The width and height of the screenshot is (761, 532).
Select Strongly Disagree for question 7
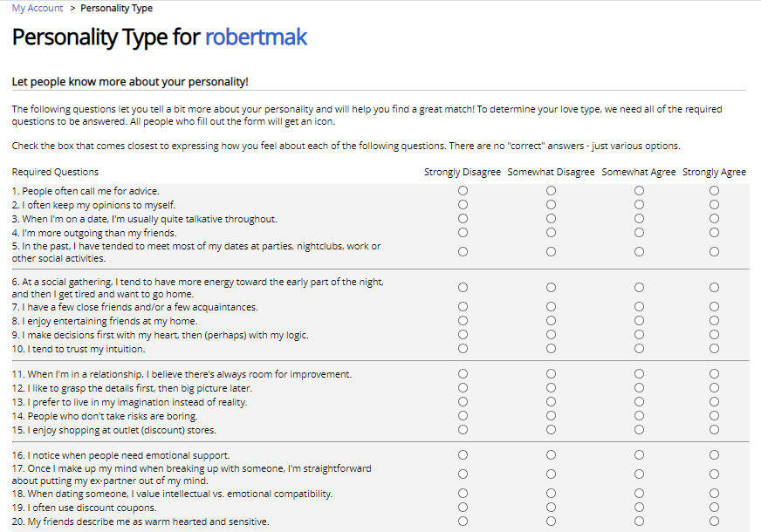click(463, 306)
